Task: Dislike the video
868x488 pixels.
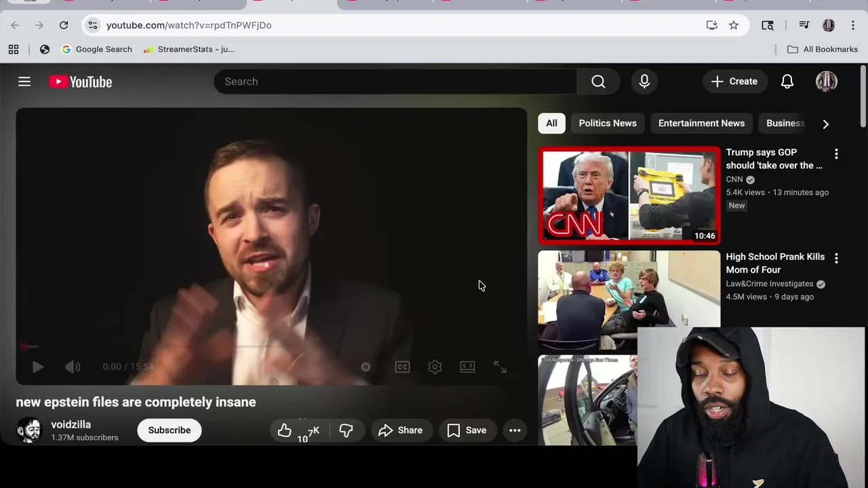Action: (x=346, y=430)
